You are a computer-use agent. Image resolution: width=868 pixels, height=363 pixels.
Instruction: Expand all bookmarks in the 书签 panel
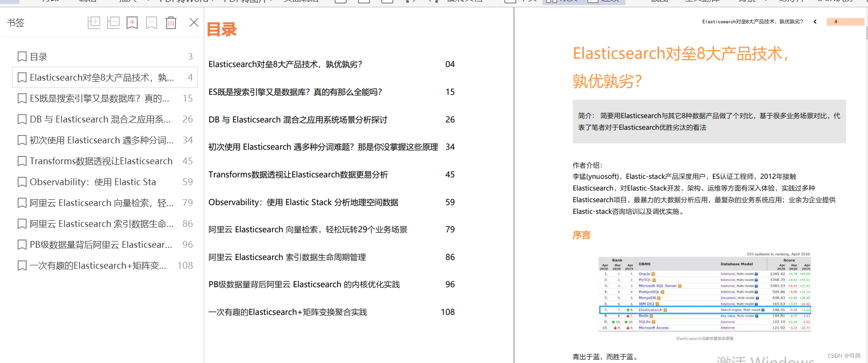click(94, 22)
